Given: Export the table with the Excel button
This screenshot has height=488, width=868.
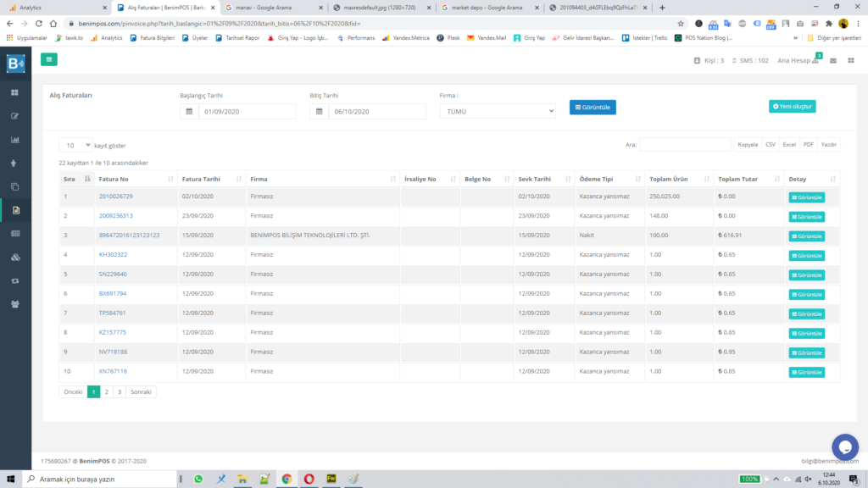Looking at the screenshot, I should [789, 144].
